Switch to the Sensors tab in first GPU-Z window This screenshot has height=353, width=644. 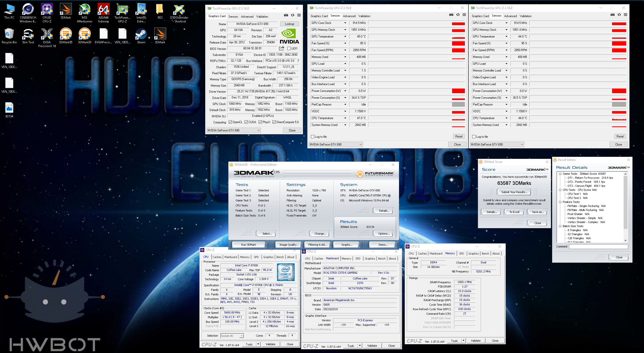pyautogui.click(x=233, y=17)
